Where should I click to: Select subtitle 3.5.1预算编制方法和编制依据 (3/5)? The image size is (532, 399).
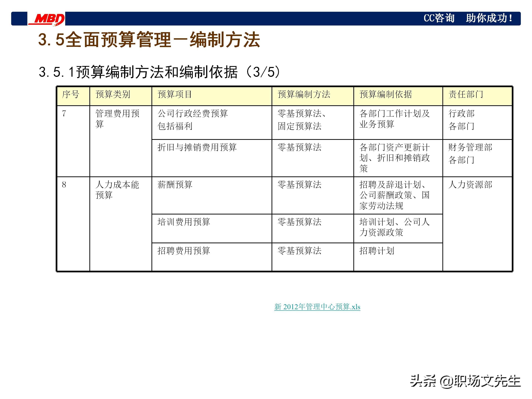coord(159,72)
